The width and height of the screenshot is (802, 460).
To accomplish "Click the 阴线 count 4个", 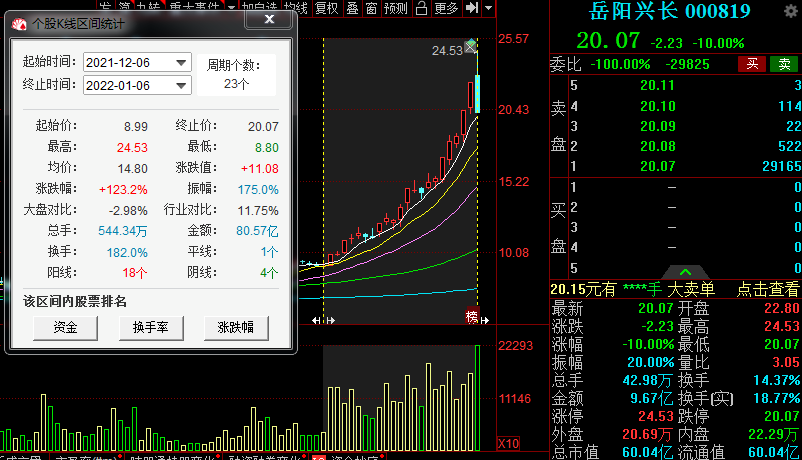I will coord(269,273).
